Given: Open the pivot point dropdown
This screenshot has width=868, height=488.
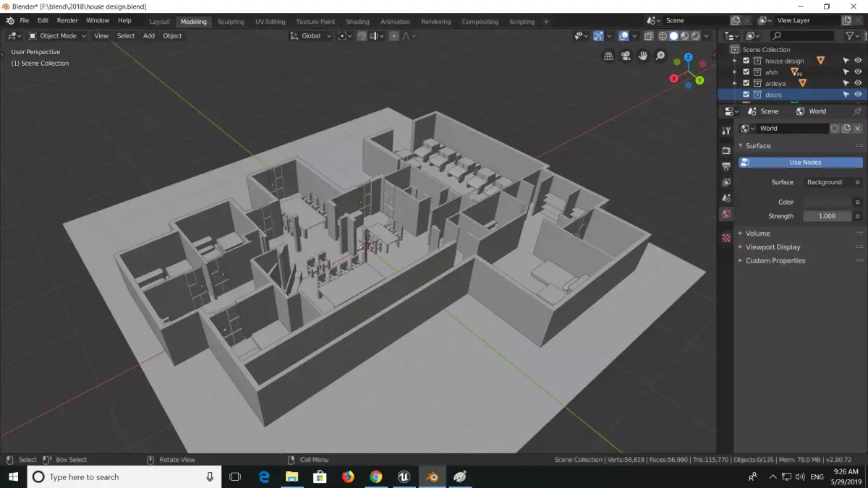Looking at the screenshot, I should (344, 35).
